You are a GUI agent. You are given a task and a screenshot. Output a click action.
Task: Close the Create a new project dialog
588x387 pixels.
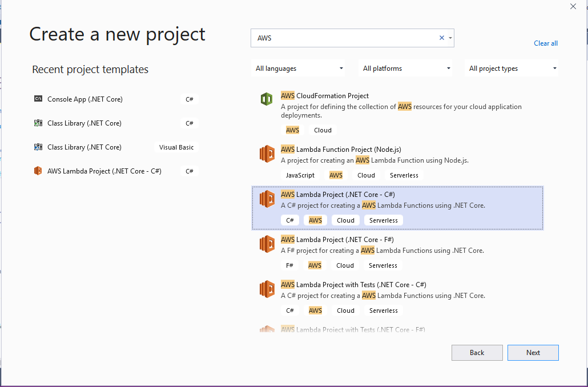(573, 6)
